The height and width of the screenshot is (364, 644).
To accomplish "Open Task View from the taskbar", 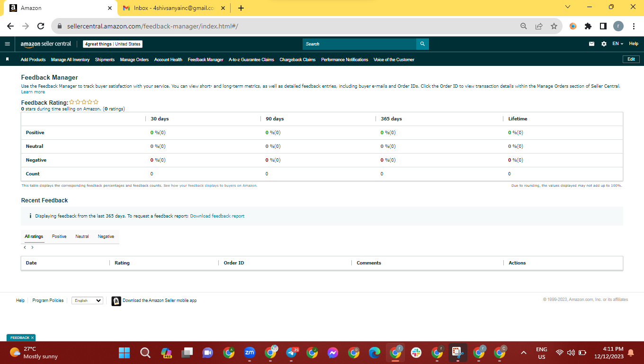I will click(187, 353).
